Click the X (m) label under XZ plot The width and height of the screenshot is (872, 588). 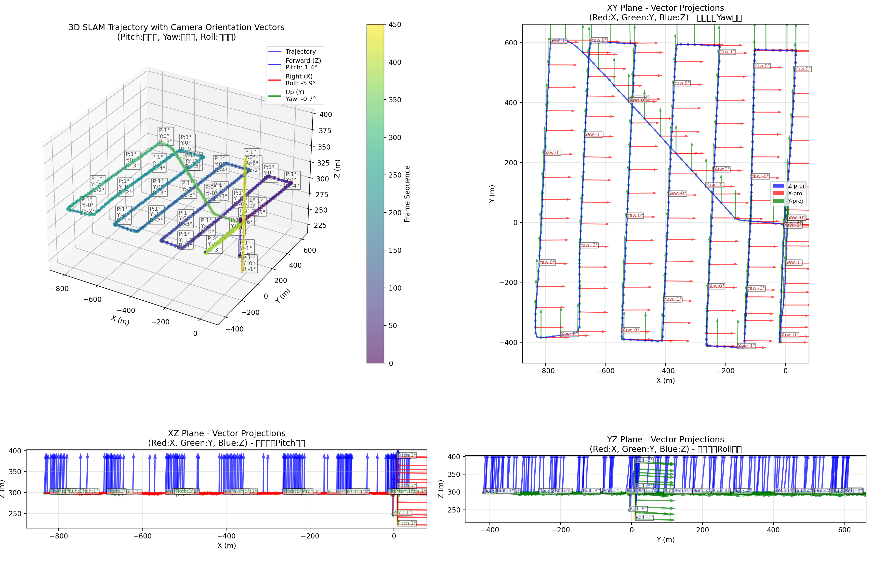pos(226,546)
